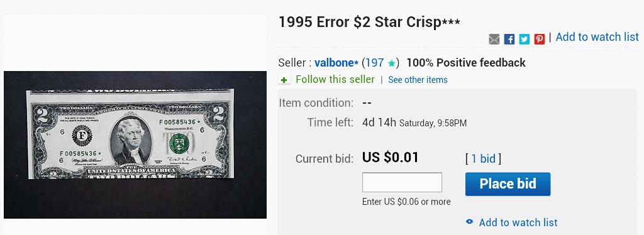Image resolution: width=644 pixels, height=235 pixels.
Task: Open the top Add to watch list link
Action: (597, 37)
